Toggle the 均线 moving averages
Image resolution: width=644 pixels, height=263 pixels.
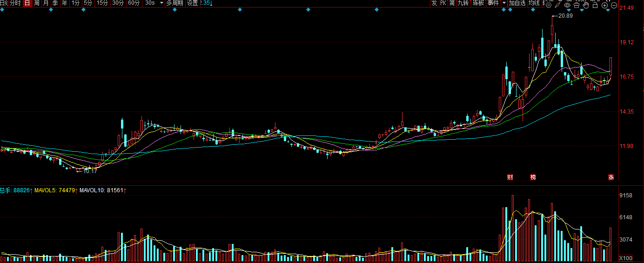click(x=534, y=3)
